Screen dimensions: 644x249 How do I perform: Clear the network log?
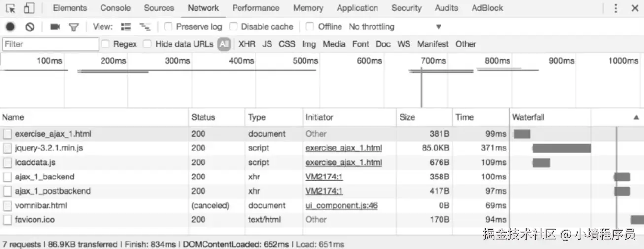(x=30, y=27)
